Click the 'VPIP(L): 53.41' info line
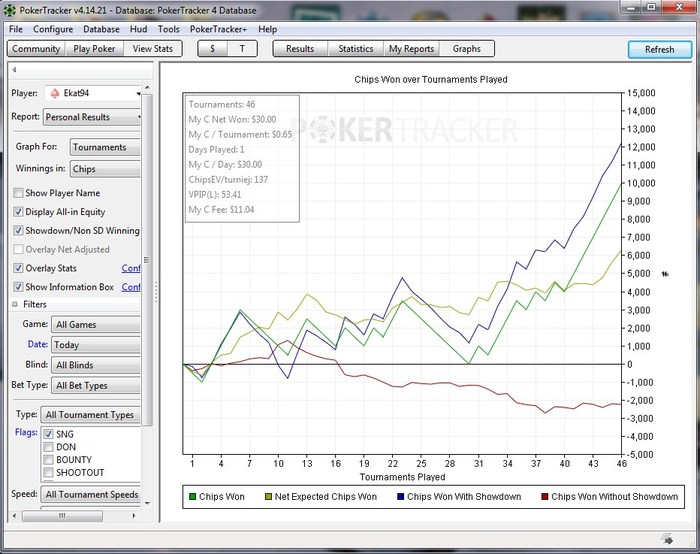700x554 pixels. coord(215,195)
